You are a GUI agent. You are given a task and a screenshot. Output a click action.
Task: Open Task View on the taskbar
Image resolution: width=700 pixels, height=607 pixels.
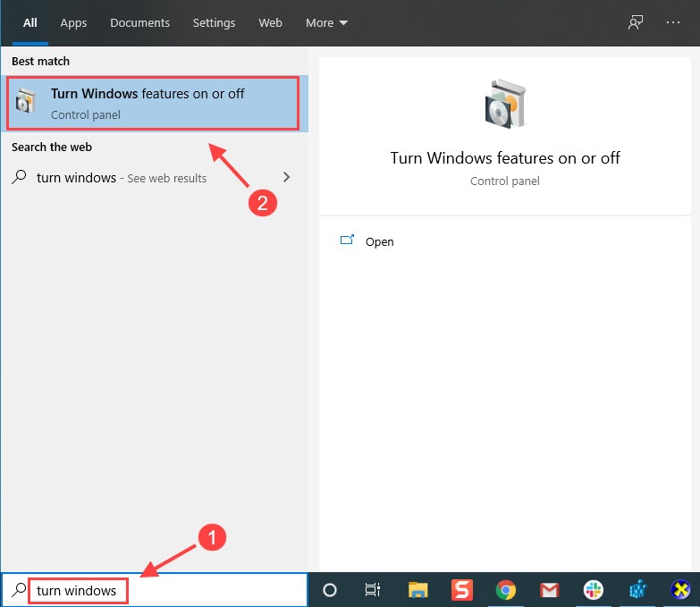(x=373, y=590)
